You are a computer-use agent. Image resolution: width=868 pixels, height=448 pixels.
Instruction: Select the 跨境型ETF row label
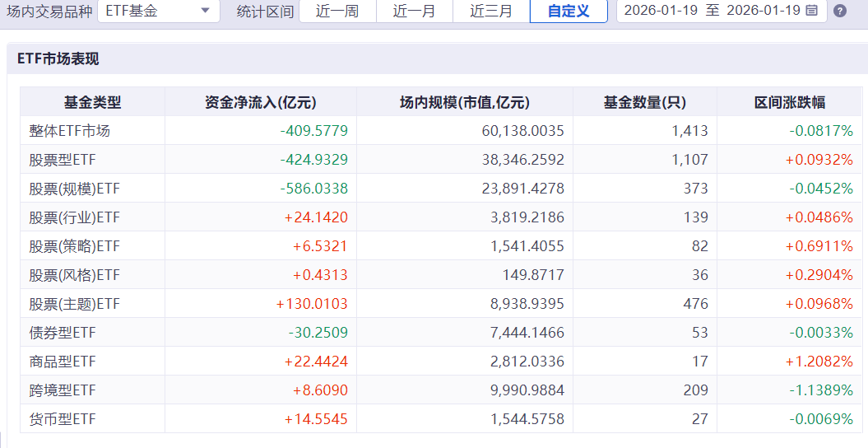(x=63, y=390)
